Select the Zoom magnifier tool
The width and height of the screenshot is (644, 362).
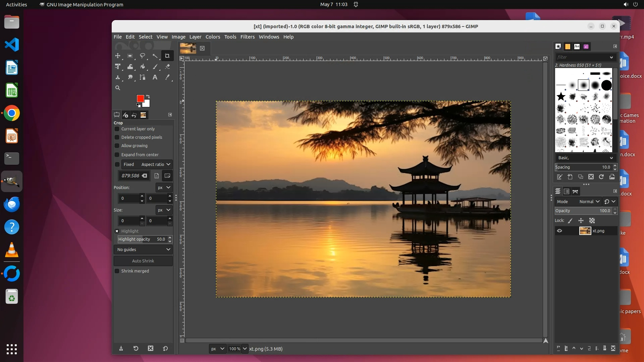point(118,88)
